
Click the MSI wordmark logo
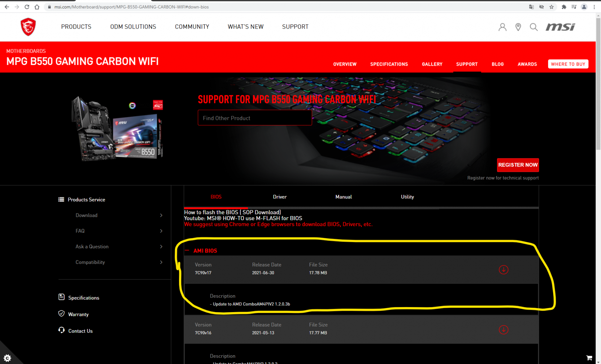click(561, 27)
